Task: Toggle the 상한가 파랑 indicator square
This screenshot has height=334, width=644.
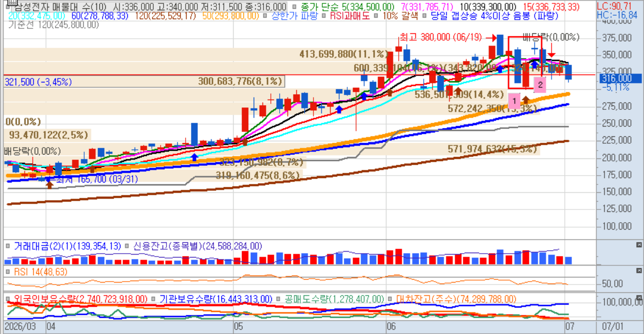Action: click(265, 16)
